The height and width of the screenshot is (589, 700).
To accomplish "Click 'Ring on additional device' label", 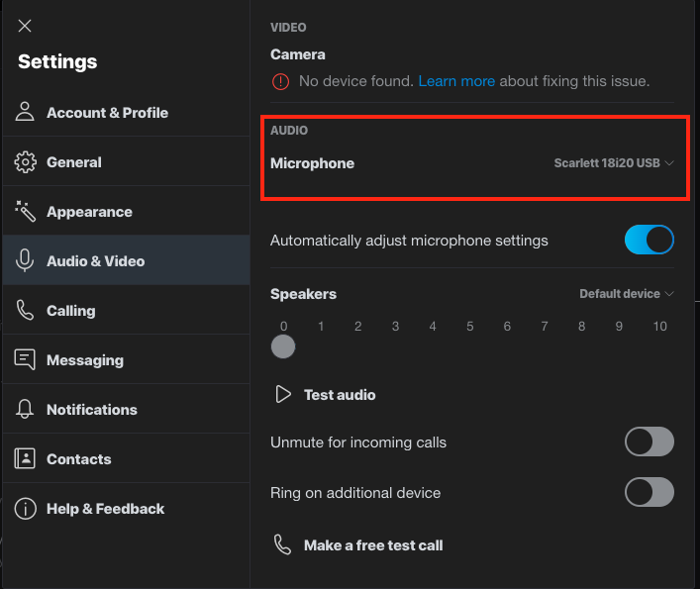I will (x=355, y=493).
